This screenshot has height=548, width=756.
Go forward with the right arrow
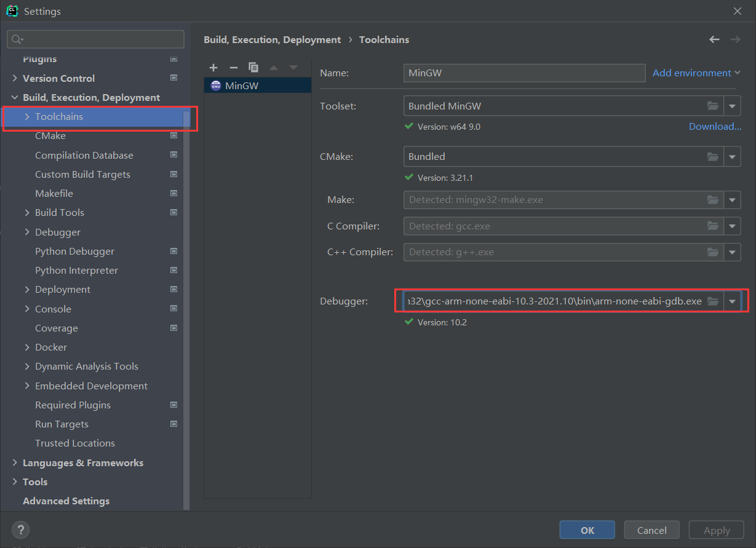tap(735, 39)
